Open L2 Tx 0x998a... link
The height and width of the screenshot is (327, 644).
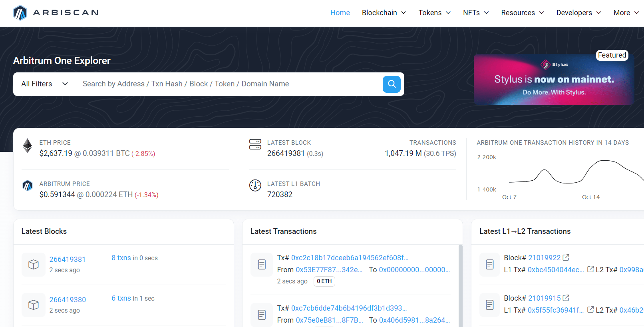pyautogui.click(x=632, y=270)
